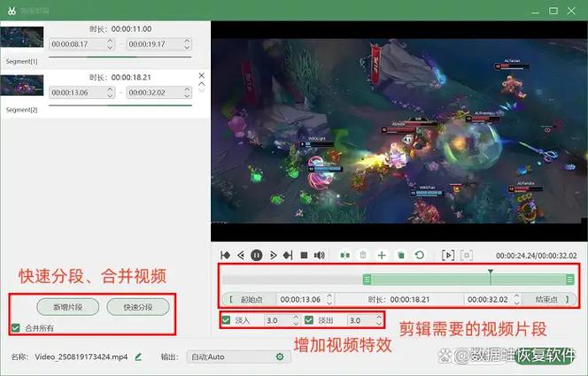Adjust timeline start point time stepper arrows
Screen dimensions: 588x376
329,299
